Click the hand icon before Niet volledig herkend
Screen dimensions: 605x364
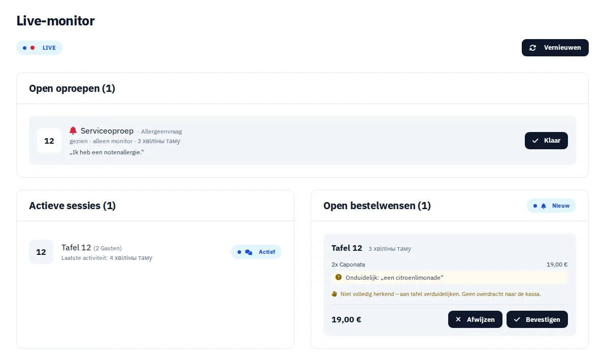click(x=334, y=294)
